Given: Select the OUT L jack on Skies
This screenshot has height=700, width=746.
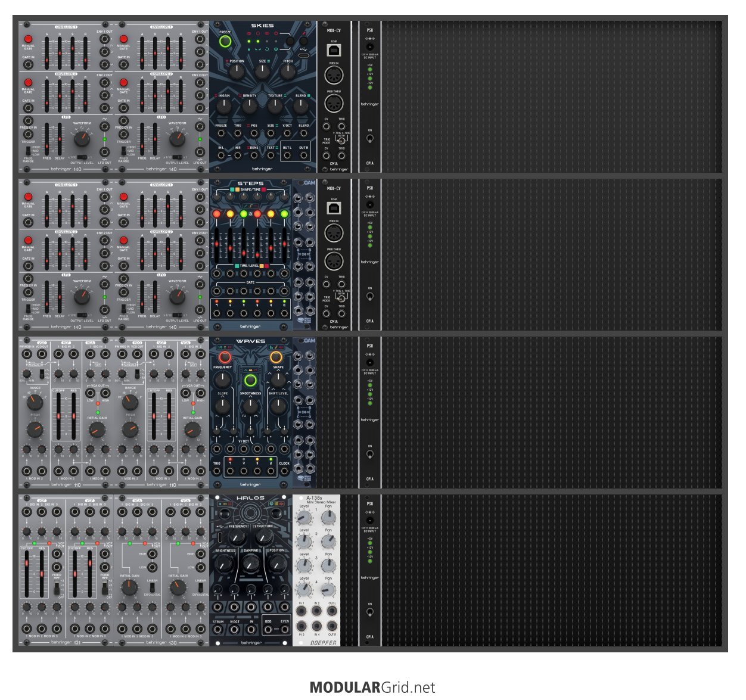Looking at the screenshot, I should click(287, 156).
